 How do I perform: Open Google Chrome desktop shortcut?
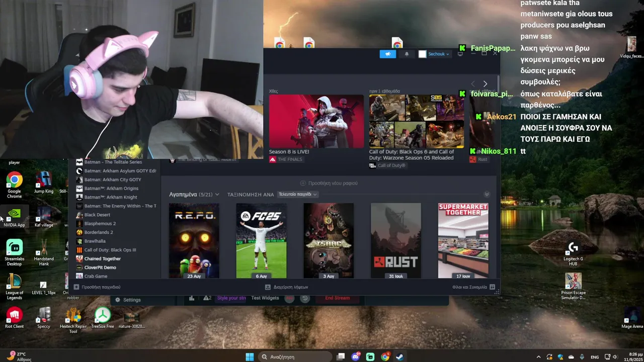click(14, 186)
